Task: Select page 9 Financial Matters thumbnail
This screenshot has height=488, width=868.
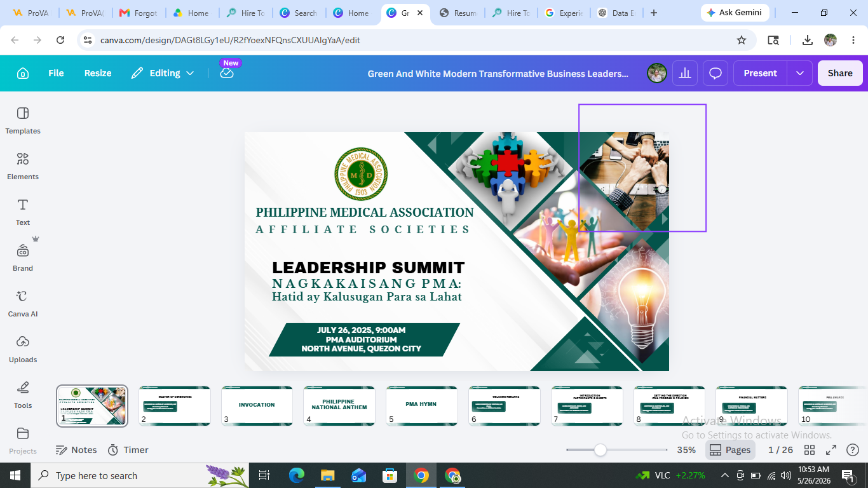Action: (x=752, y=405)
